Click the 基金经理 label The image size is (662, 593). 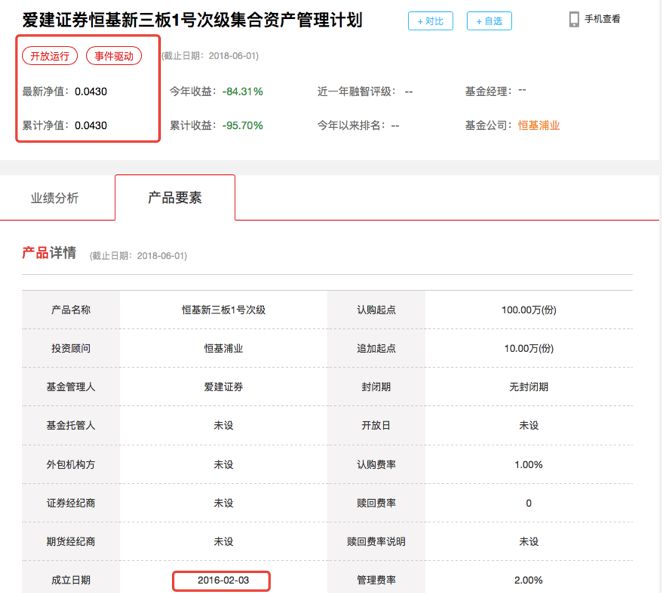(x=488, y=92)
